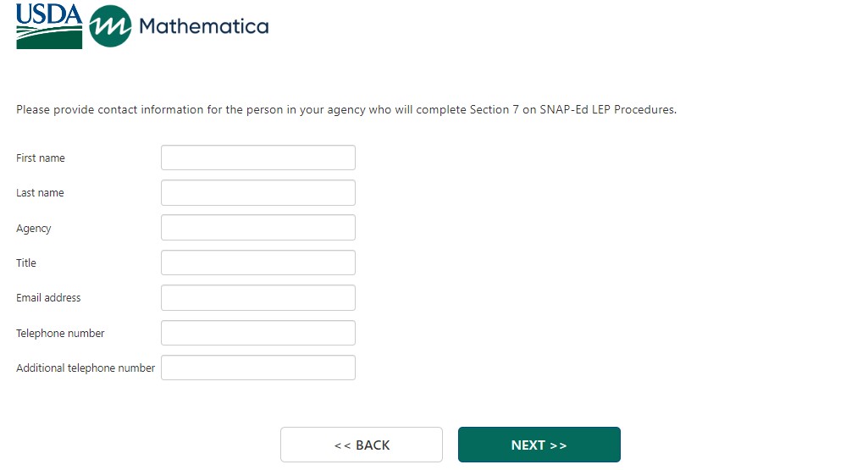This screenshot has height=470, width=868.
Task: Click the "Additional telephone number" label
Action: [x=86, y=368]
